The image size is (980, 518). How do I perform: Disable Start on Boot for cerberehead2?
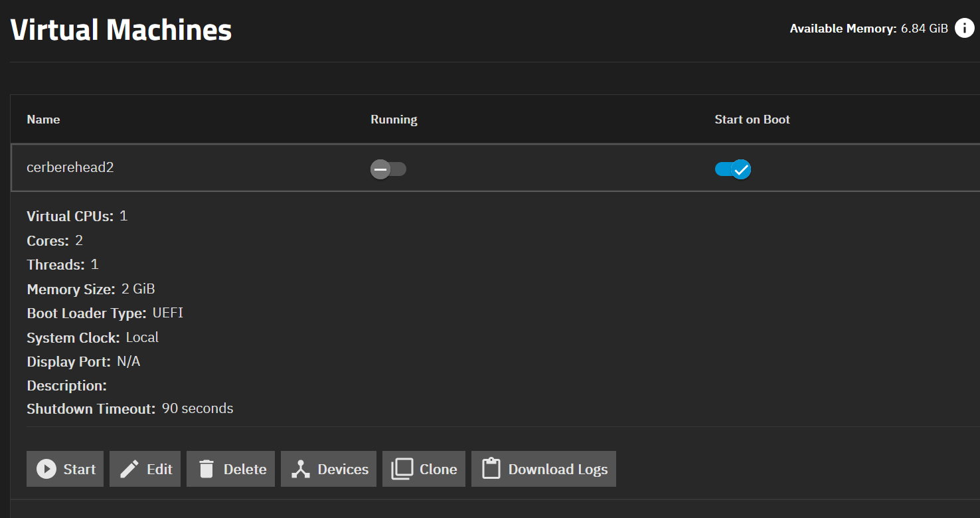pos(732,169)
